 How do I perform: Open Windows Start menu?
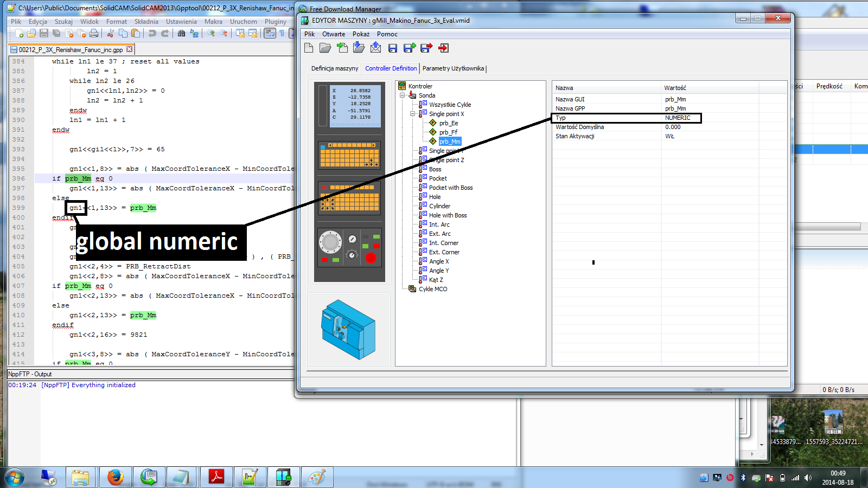(15, 477)
